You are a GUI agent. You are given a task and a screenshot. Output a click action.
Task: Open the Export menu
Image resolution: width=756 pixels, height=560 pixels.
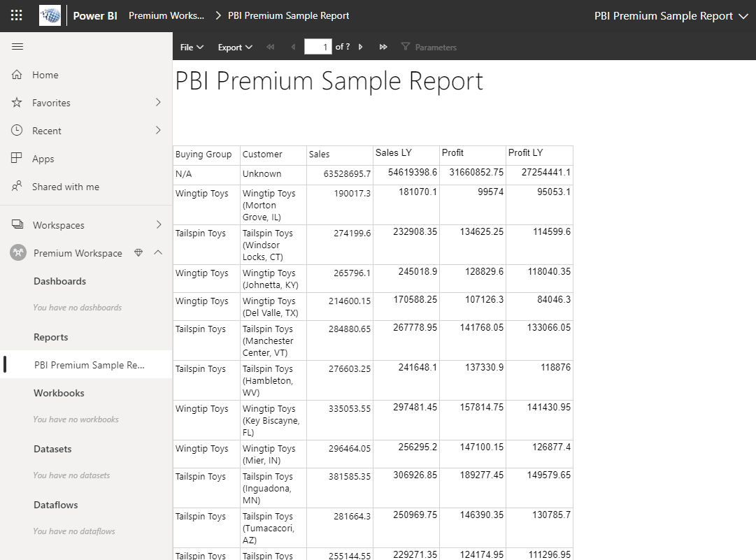click(x=235, y=47)
